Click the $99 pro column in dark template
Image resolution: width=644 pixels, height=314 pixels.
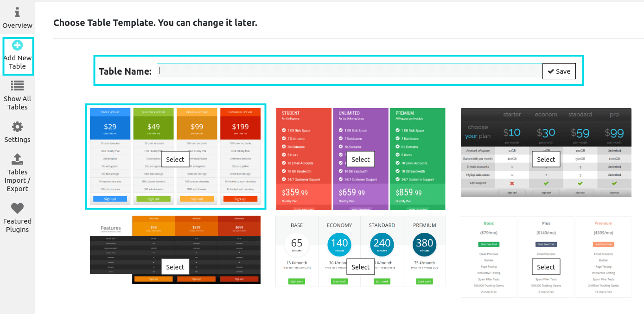tap(614, 152)
